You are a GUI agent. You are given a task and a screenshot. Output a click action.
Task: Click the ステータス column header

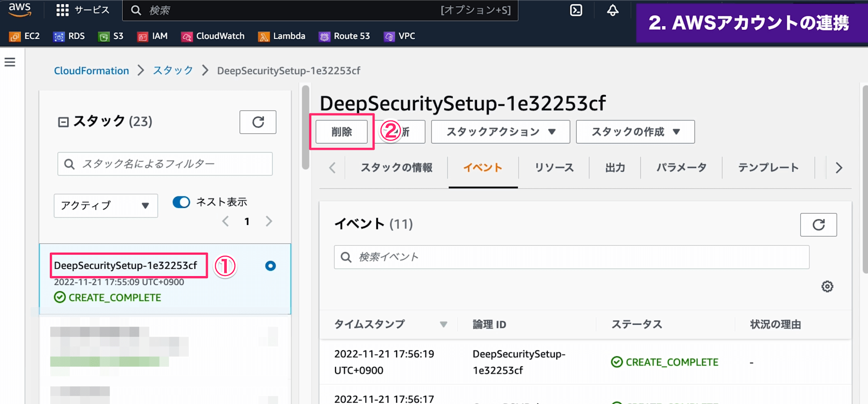(x=637, y=325)
